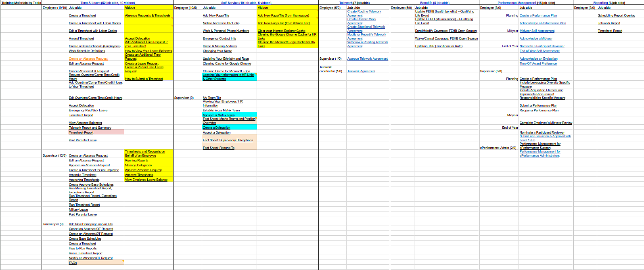The image size is (644, 270).
Task: Open the View Employee Leave Balance video
Action: pyautogui.click(x=146, y=180)
